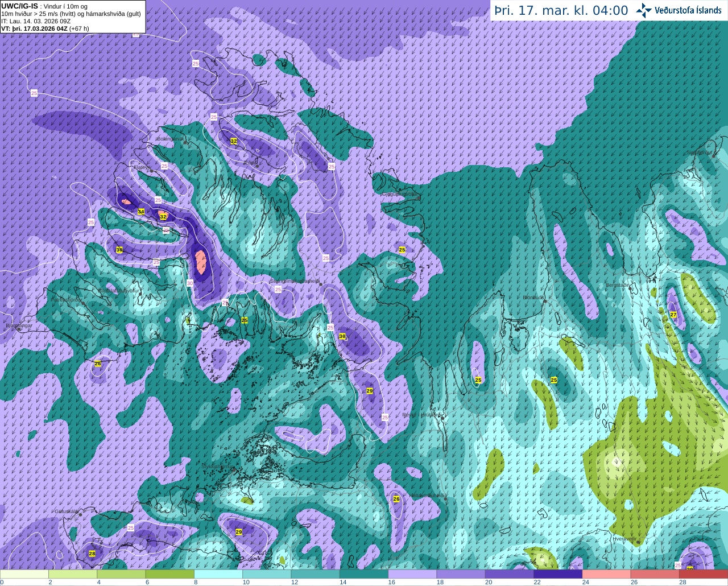Viewport: 728px width, 586px height.
Task: Click the yellow 29 gust marker south of Stykkishólmur
Action: coord(239,532)
